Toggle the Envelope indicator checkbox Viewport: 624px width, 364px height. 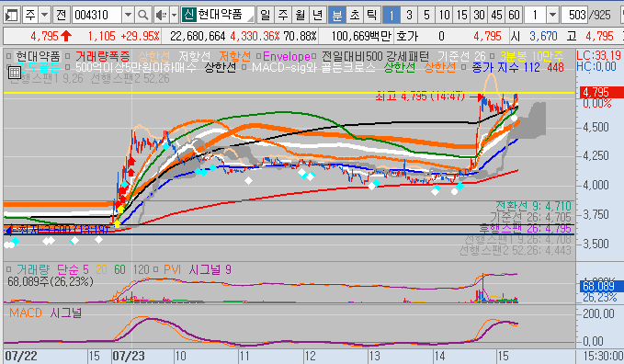point(258,57)
